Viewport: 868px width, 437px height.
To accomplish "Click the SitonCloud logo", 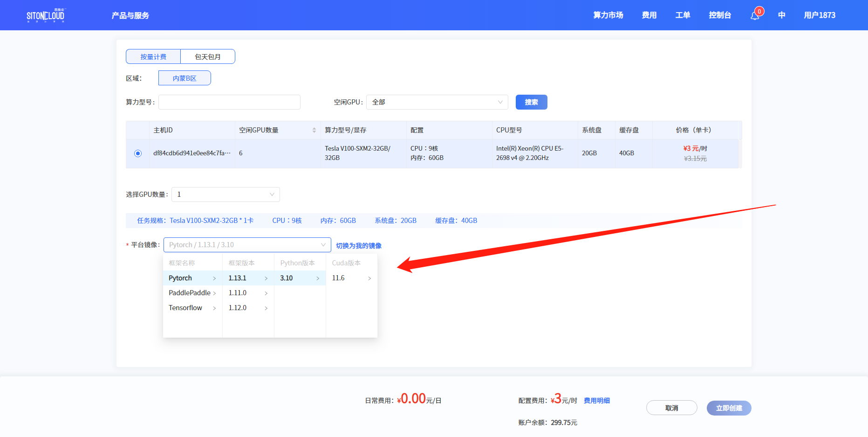I will click(45, 15).
